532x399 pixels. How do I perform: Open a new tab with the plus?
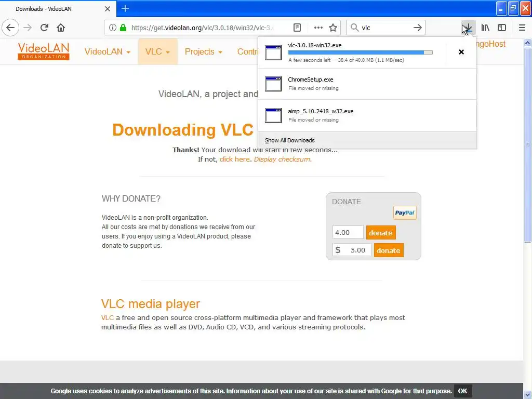click(x=125, y=8)
